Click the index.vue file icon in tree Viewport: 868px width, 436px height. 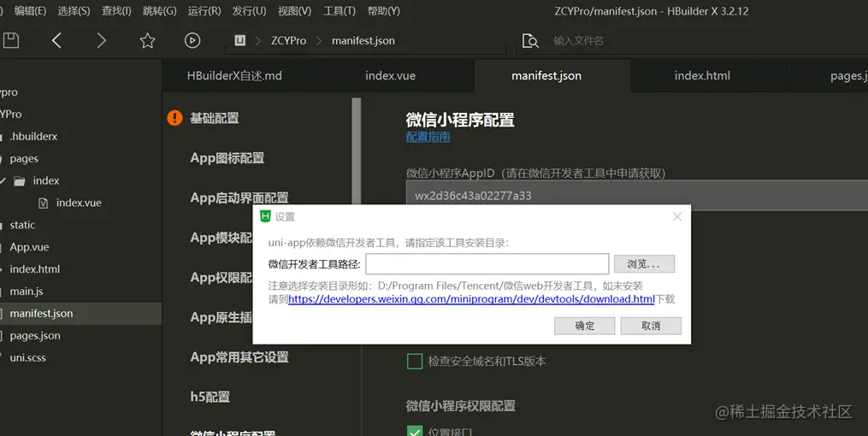click(43, 203)
